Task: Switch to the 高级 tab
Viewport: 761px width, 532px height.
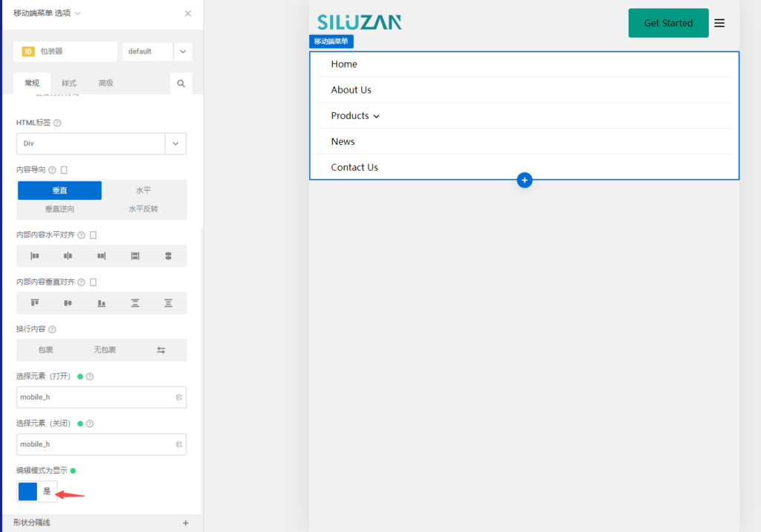Action: click(106, 83)
